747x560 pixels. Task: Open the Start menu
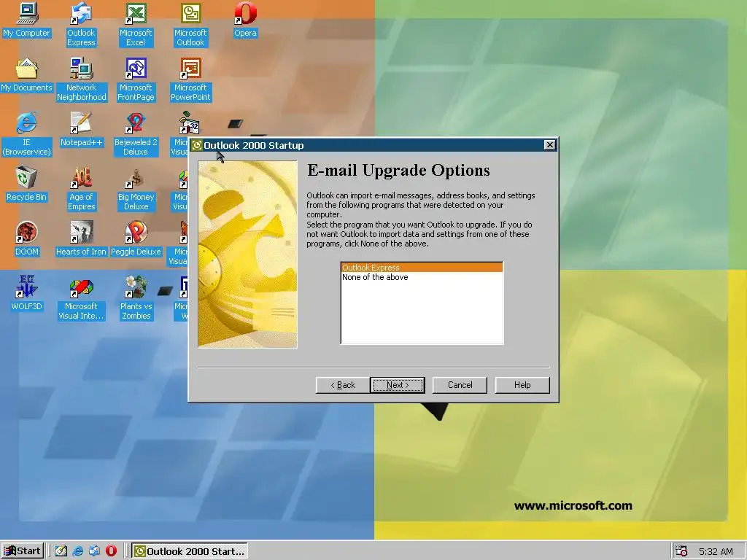23,551
